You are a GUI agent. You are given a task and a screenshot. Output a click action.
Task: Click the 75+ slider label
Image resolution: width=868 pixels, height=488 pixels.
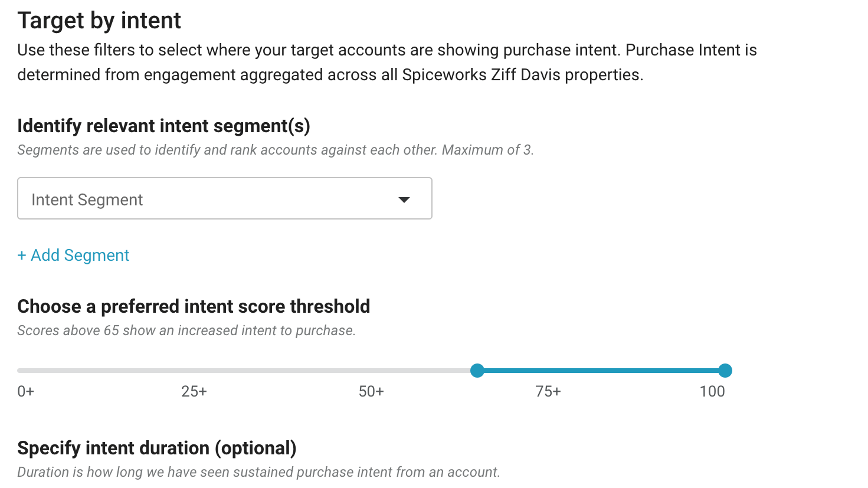548,392
